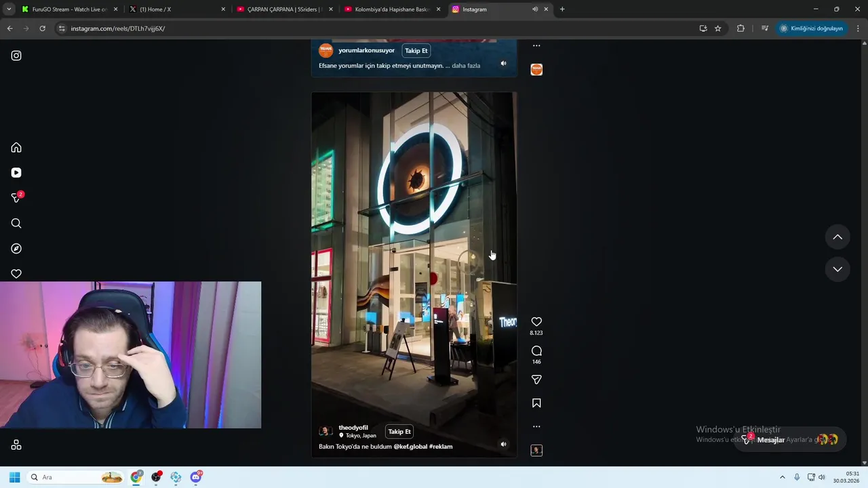Save the theodyofil reel with bookmark icon
This screenshot has height=488, width=868.
click(x=536, y=403)
